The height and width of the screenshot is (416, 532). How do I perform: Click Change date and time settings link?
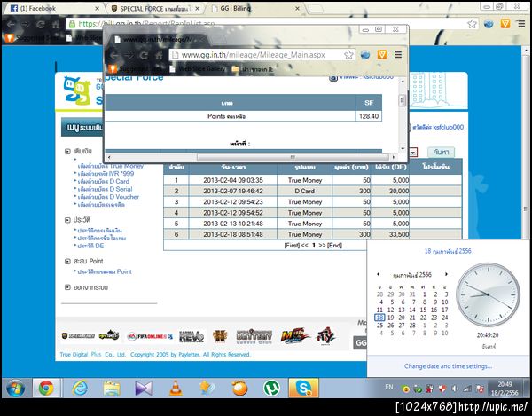pyautogui.click(x=448, y=366)
